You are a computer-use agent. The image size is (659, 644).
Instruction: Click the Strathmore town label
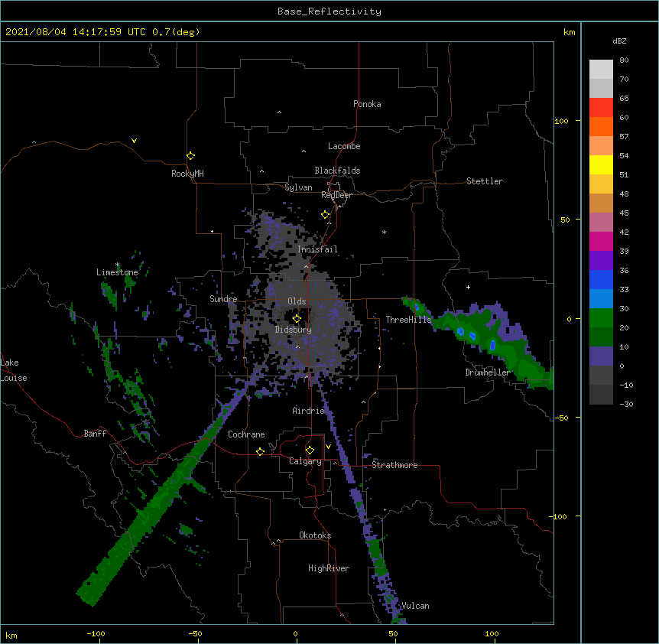(394, 465)
